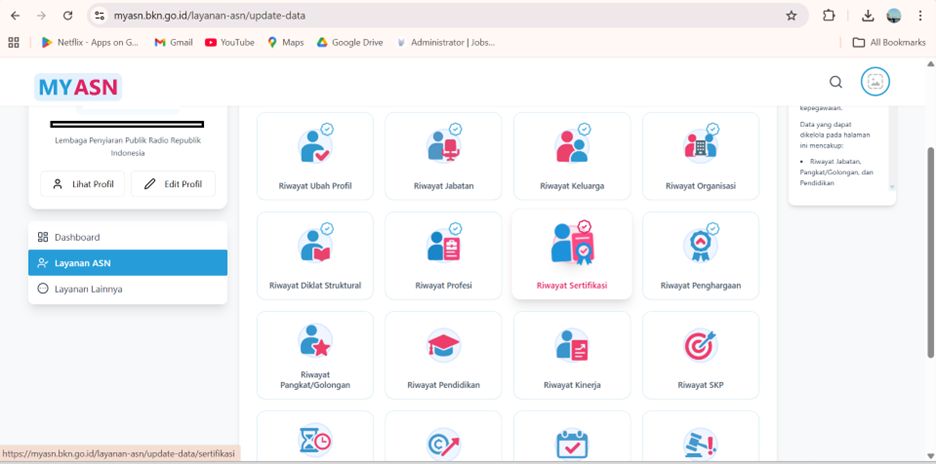Open the Riwayat SKP target icon
Image resolution: width=936 pixels, height=464 pixels.
pos(700,345)
